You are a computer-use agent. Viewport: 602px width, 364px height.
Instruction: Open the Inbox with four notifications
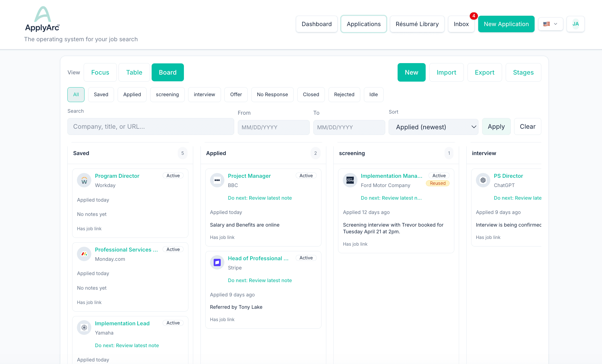[461, 24]
